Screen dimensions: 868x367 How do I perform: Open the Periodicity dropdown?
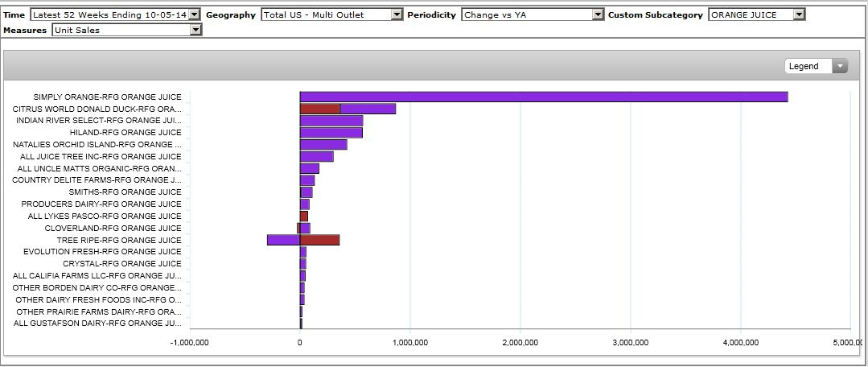(597, 14)
